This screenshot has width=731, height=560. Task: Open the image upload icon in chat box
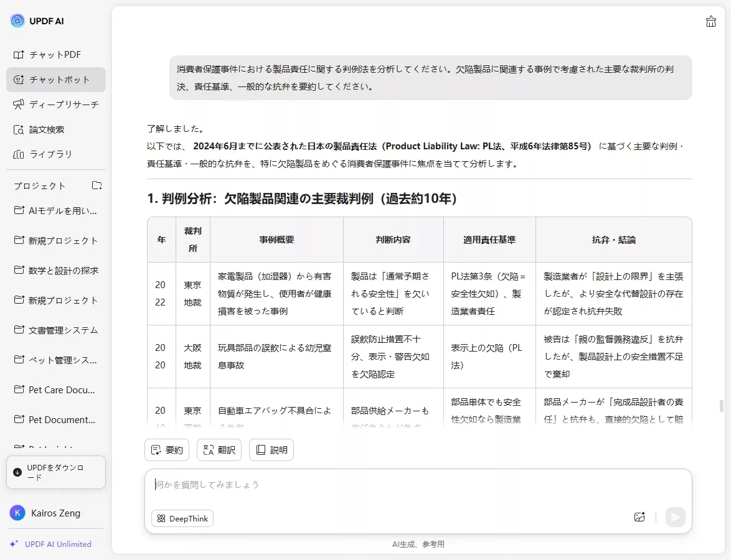coord(639,517)
